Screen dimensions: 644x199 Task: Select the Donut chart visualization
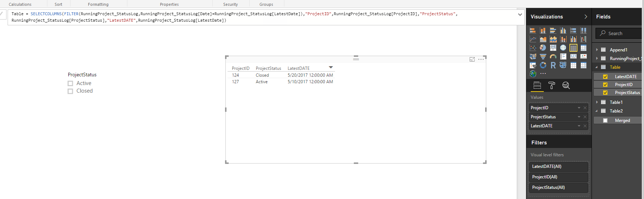[x=543, y=65]
